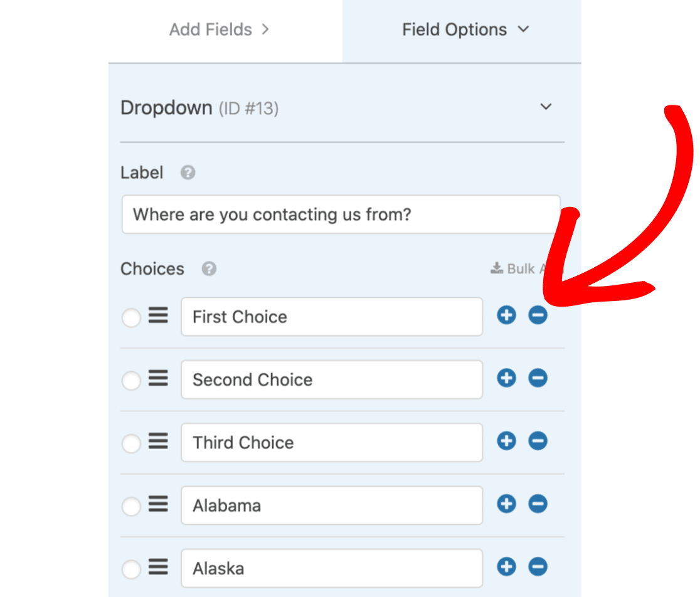Click the minus icon beside Alabama

tap(538, 504)
